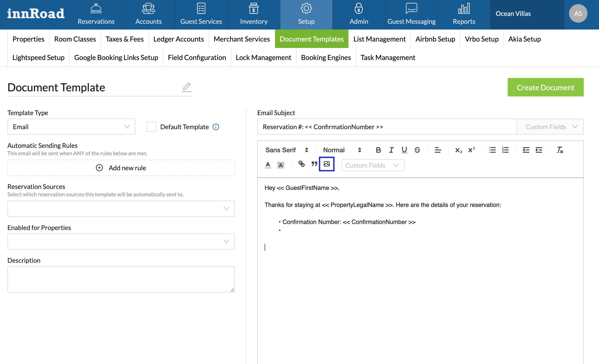Toggle italic text formatting
The height and width of the screenshot is (364, 599).
coord(391,150)
